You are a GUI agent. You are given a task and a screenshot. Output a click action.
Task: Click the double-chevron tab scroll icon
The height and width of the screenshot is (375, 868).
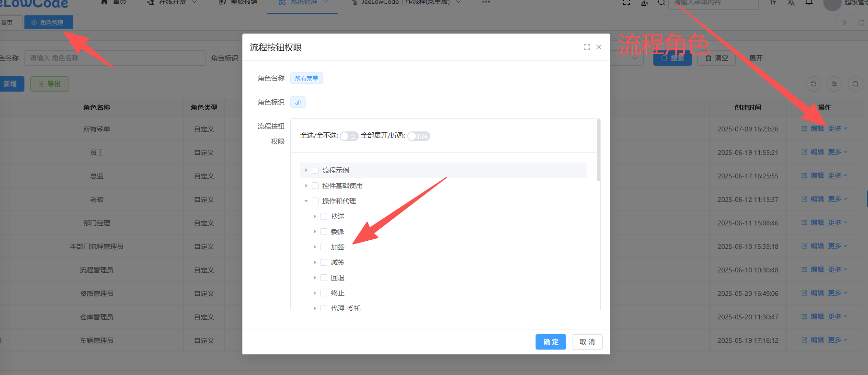(x=844, y=23)
